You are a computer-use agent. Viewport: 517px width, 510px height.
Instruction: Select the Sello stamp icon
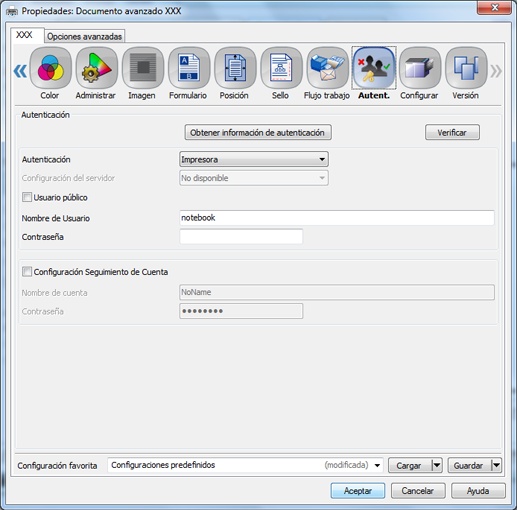coord(281,69)
